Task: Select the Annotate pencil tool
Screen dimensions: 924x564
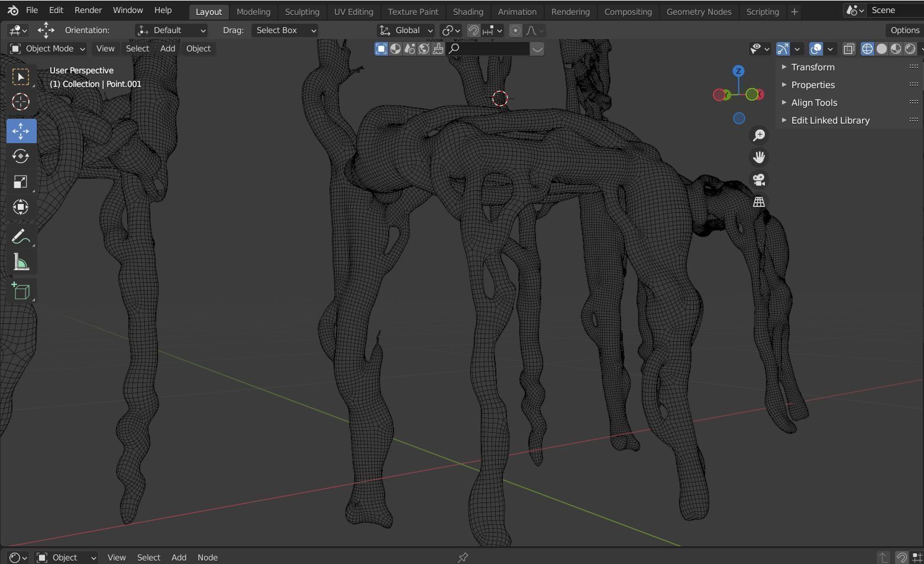Action: point(21,237)
